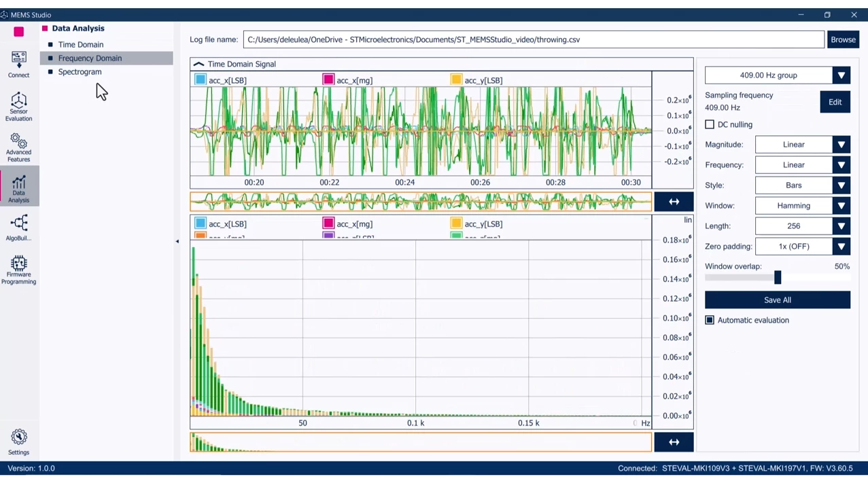Click the 50% window overlap value
This screenshot has width=868, height=485.
coord(841,266)
